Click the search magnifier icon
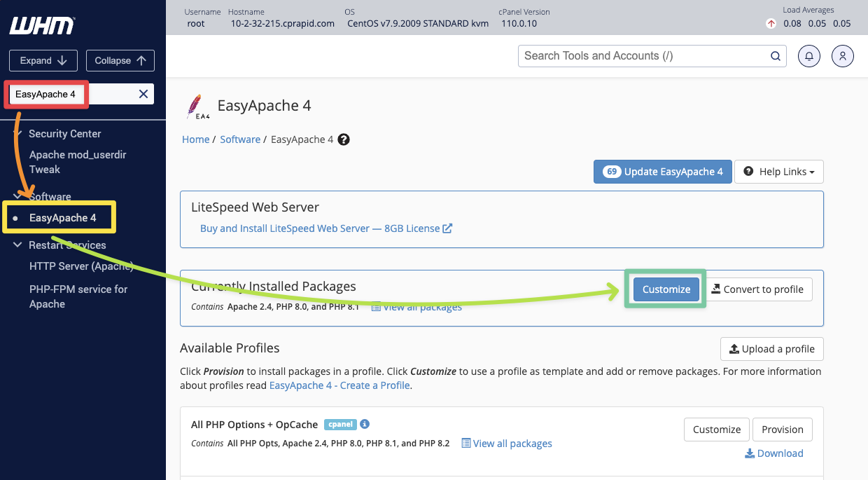868x480 pixels. (x=775, y=56)
